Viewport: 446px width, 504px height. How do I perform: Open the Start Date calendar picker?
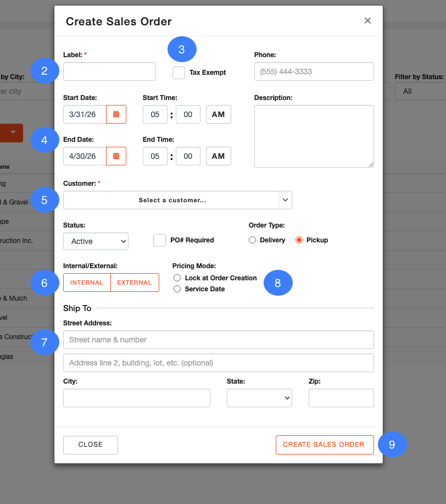click(116, 114)
